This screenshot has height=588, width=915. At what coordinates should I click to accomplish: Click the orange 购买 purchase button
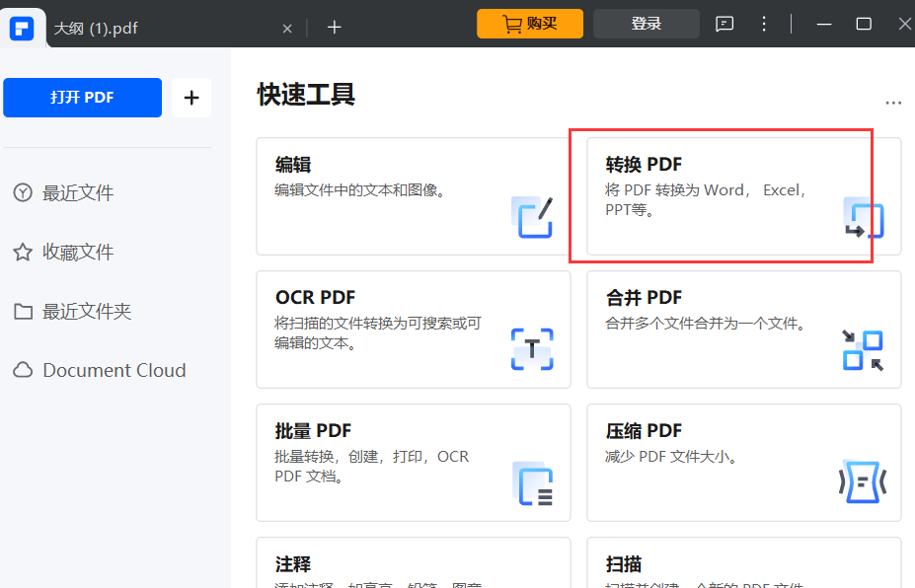(x=530, y=24)
